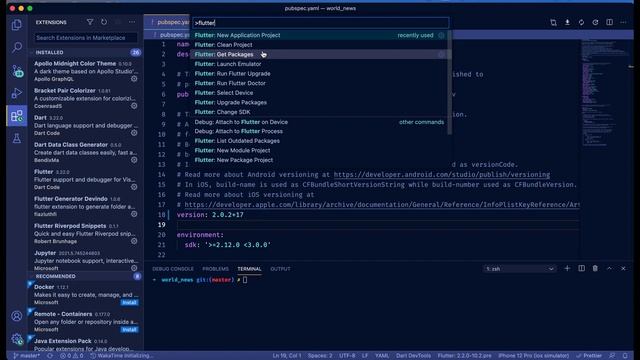The image size is (640, 360).
Task: Open gear menu for Dart extension
Action: [134, 133]
